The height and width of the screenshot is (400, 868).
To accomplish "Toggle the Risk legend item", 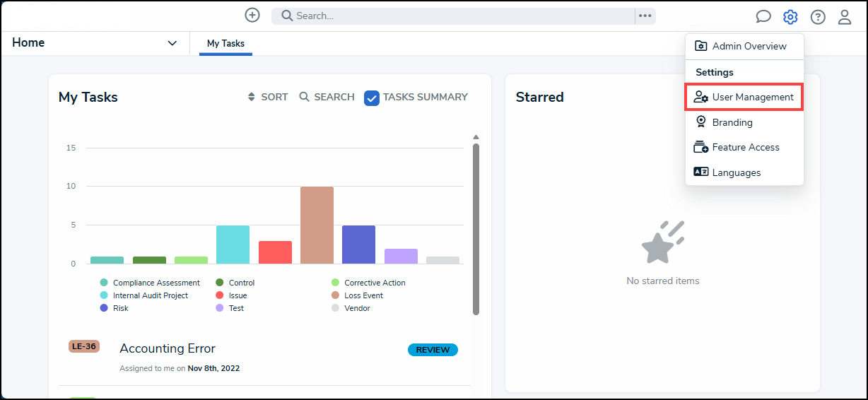I will (x=115, y=308).
